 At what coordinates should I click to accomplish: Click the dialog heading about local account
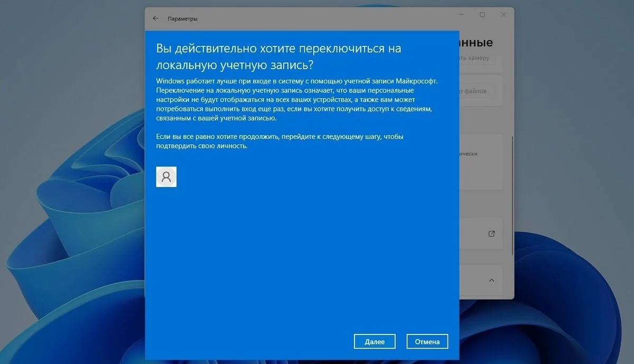(x=278, y=57)
